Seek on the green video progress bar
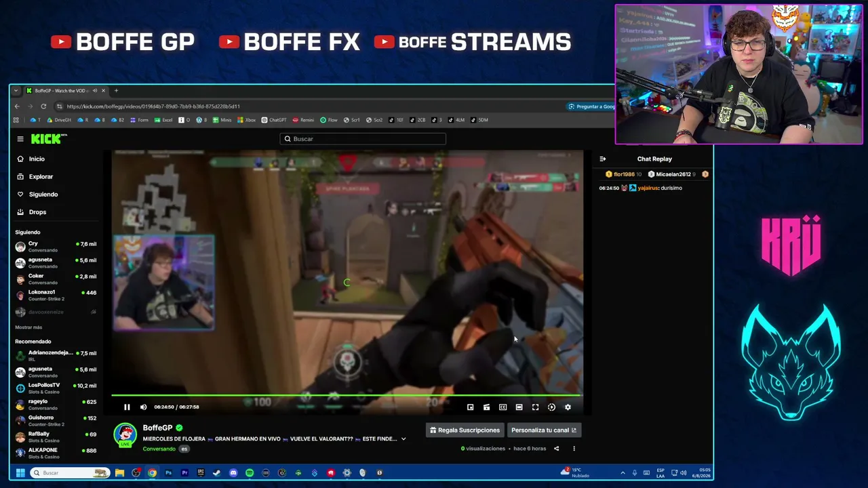Viewport: 868px width, 488px height. point(347,395)
